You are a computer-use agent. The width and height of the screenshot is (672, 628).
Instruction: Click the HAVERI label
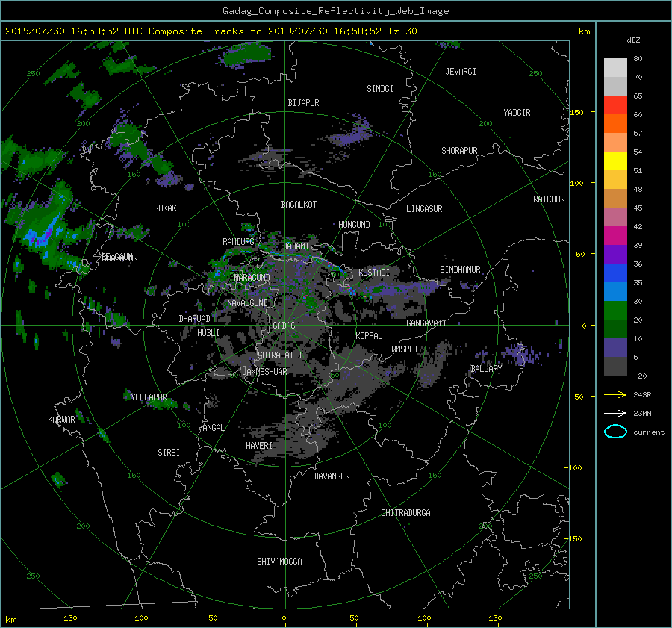(x=259, y=446)
